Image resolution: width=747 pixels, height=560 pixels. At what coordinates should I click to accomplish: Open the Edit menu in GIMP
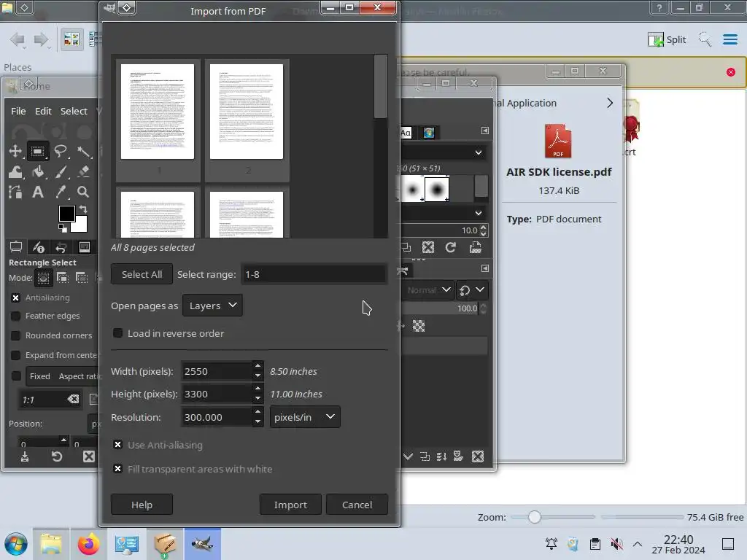[x=43, y=111]
